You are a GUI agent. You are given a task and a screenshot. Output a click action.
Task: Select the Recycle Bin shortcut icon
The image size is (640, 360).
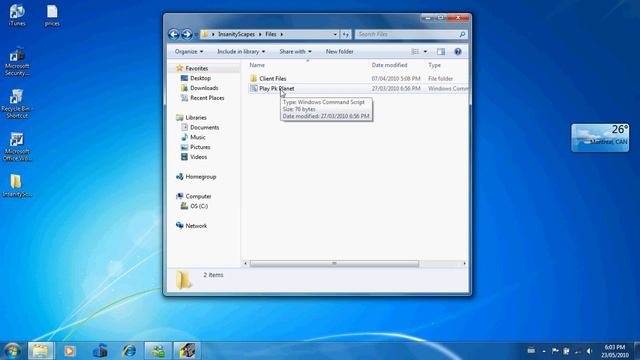tap(16, 104)
